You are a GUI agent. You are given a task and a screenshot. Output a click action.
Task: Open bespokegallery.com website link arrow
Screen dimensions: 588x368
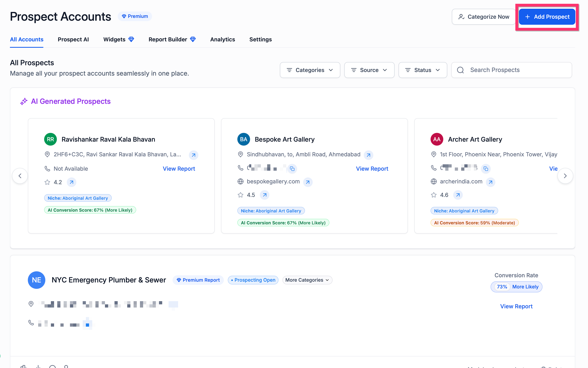point(308,182)
